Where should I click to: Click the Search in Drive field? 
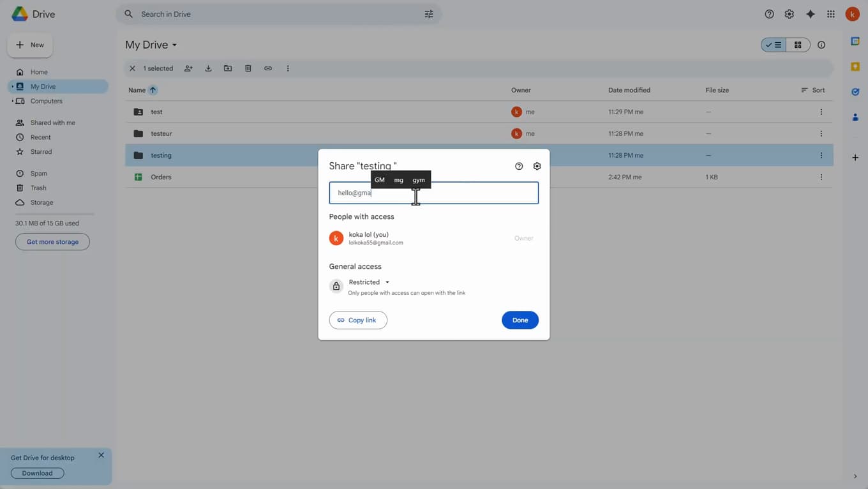click(278, 14)
